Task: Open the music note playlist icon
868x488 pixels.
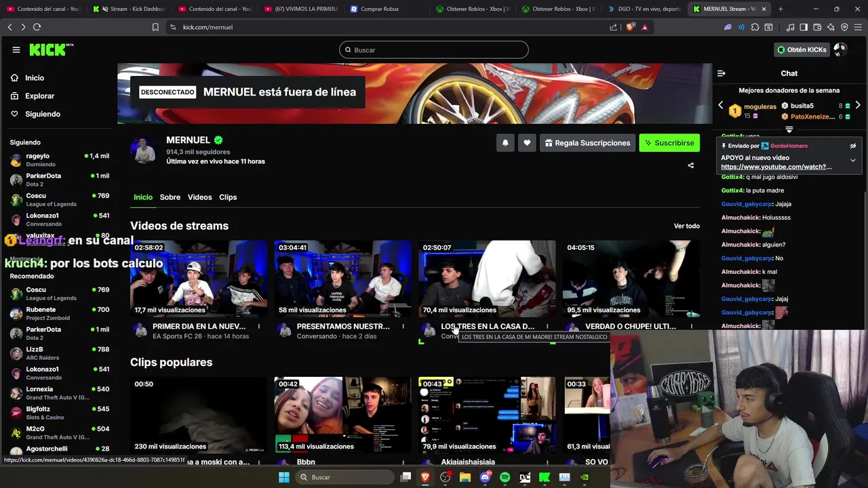Action: tap(791, 27)
